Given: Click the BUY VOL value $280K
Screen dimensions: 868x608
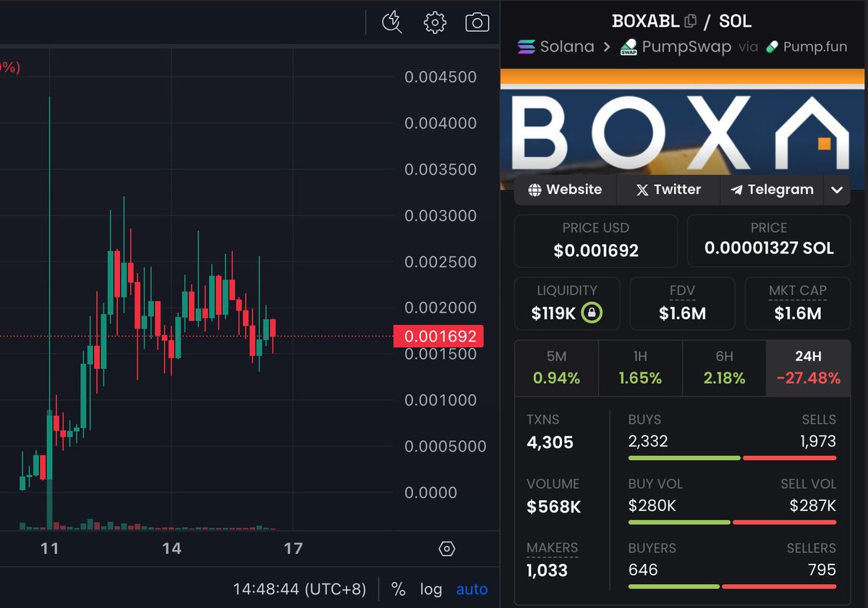Looking at the screenshot, I should tap(652, 506).
